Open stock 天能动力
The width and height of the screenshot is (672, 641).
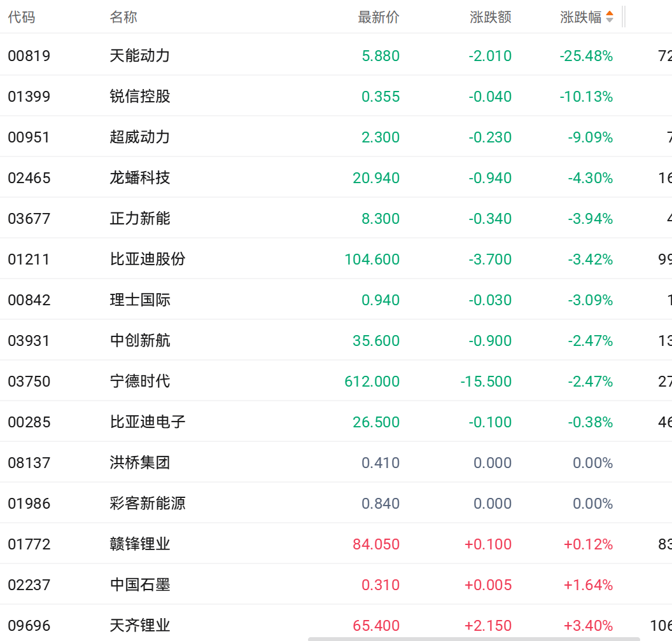(140, 56)
